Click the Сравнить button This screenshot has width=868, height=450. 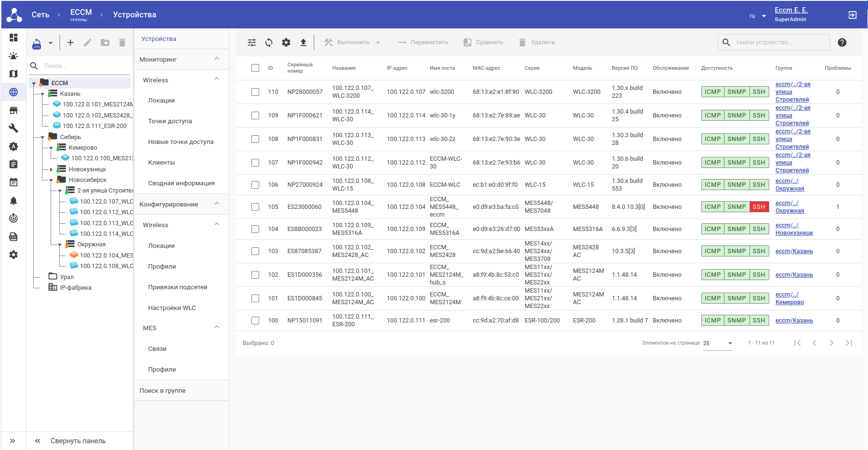tap(483, 42)
